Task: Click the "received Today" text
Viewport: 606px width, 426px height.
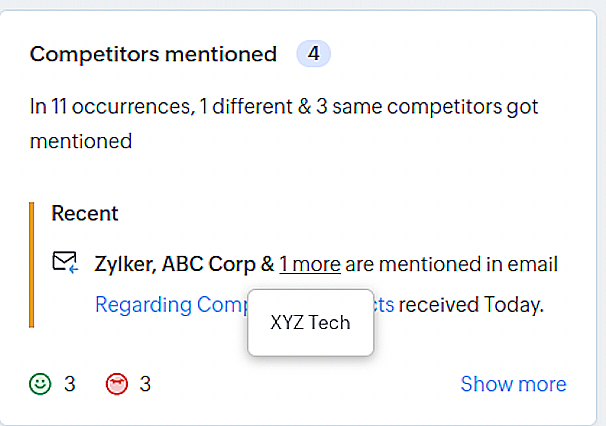Action: coord(472,304)
